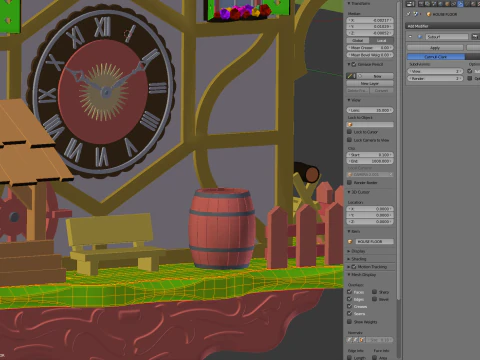Apply the Subsurf modifier

tap(435, 48)
